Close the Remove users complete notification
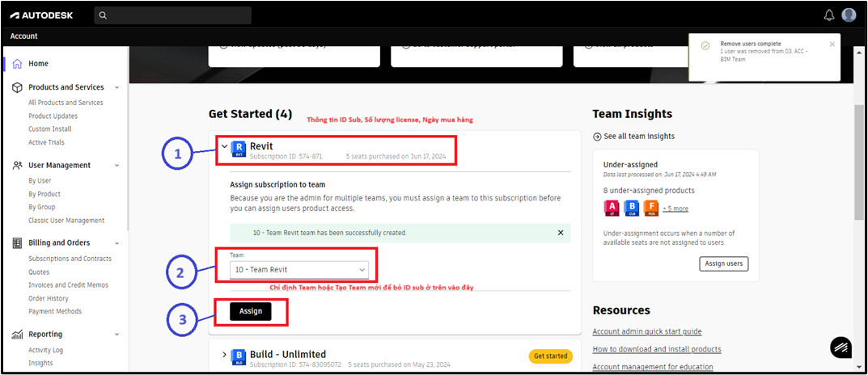 [x=832, y=44]
